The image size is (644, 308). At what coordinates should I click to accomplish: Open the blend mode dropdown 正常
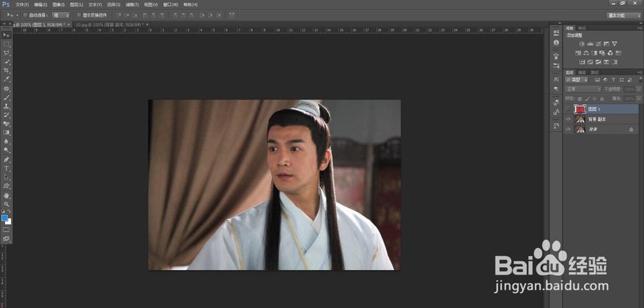click(583, 89)
